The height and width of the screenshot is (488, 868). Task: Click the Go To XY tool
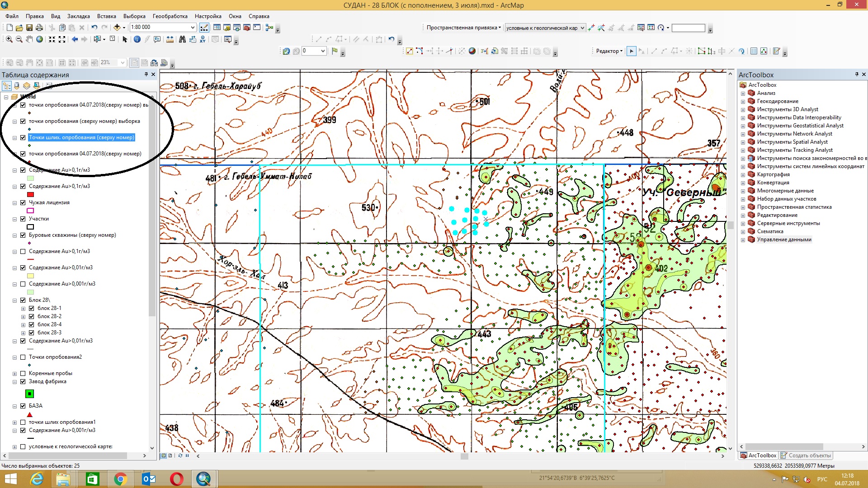coord(203,39)
